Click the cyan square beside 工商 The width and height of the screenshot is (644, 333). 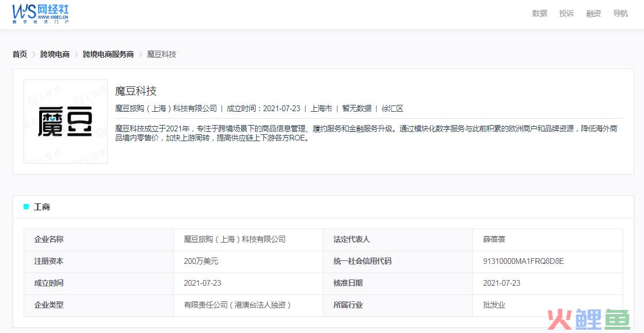[26, 207]
